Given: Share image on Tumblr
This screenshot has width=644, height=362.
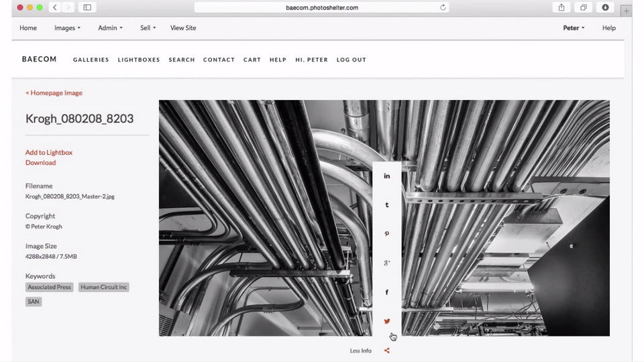Looking at the screenshot, I should click(x=386, y=205).
